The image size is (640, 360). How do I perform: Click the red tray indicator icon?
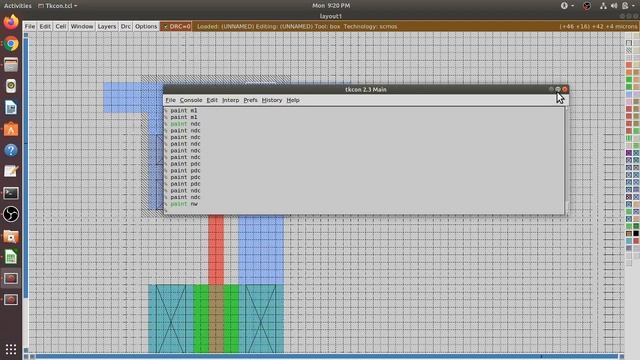(x=587, y=6)
